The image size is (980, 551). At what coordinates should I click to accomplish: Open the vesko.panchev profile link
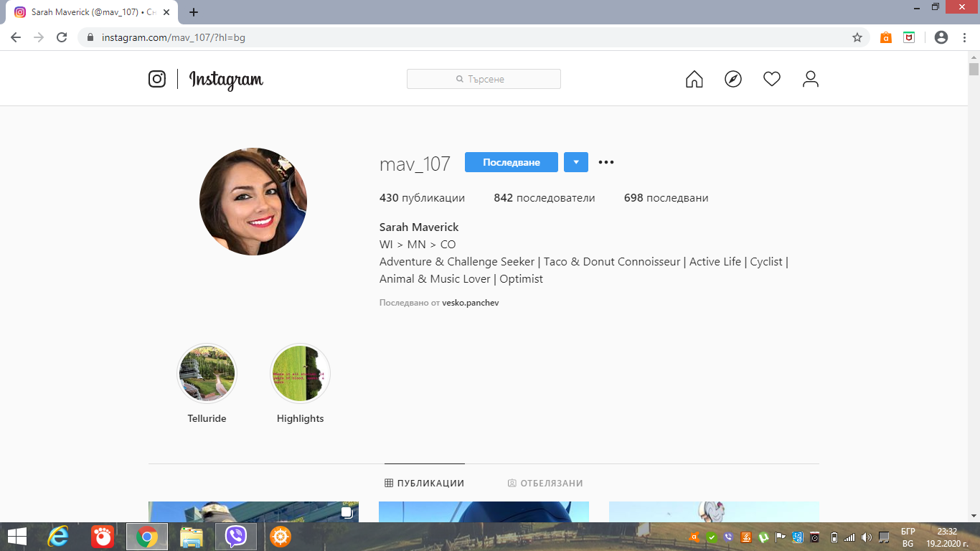[470, 303]
